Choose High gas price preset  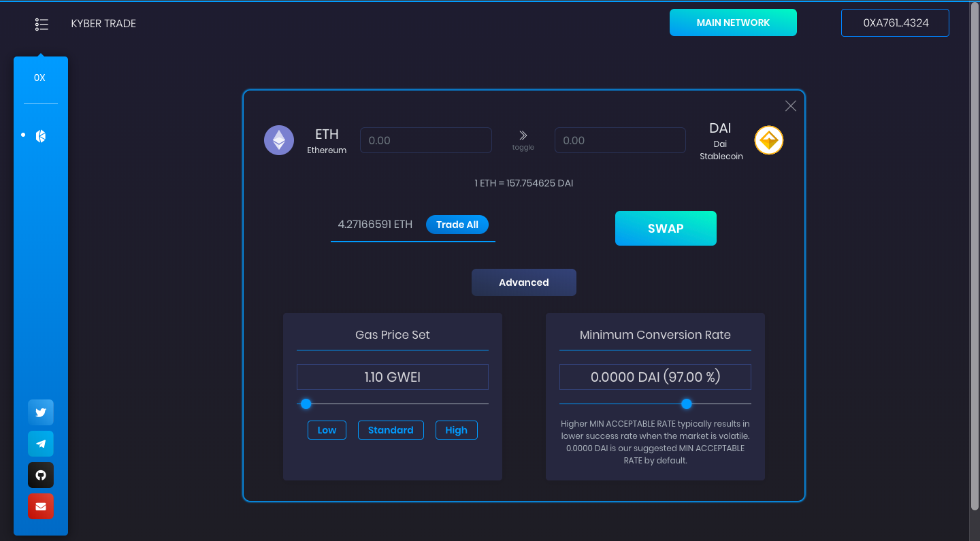pyautogui.click(x=456, y=430)
